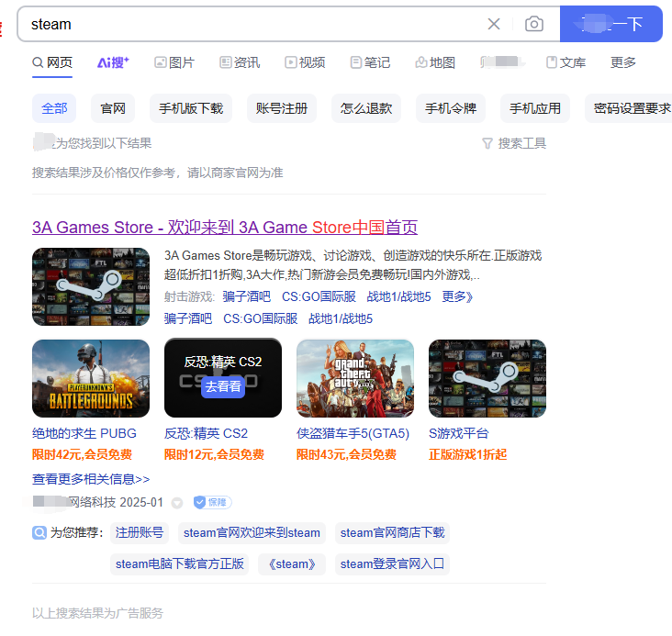The width and height of the screenshot is (672, 636).
Task: Open image search via the camera icon
Action: click(534, 24)
